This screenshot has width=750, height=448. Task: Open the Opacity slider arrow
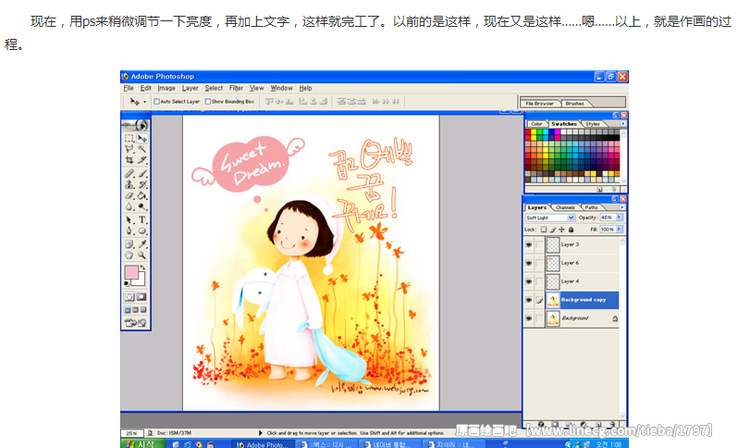619,217
